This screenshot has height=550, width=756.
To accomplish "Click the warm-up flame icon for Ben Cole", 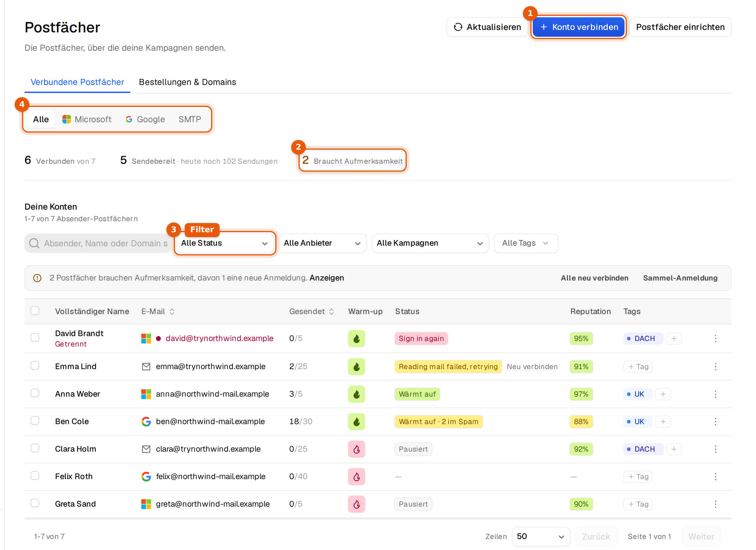I will tap(356, 421).
